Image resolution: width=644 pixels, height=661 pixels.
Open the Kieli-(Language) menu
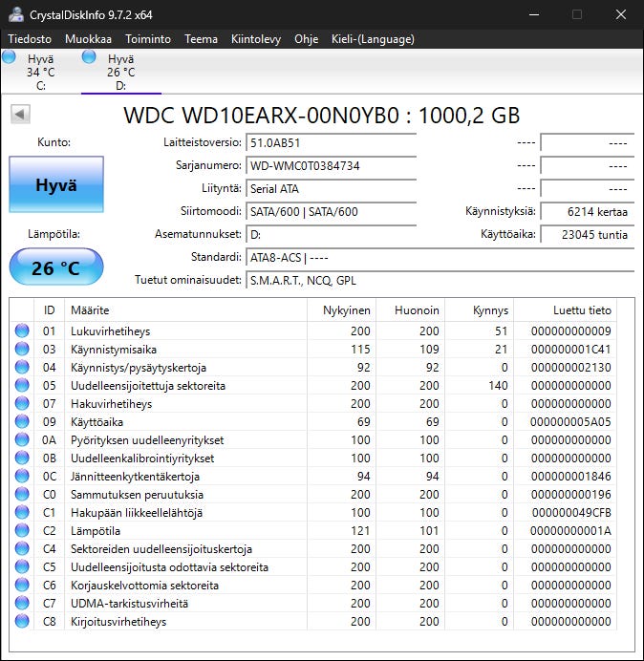372,39
